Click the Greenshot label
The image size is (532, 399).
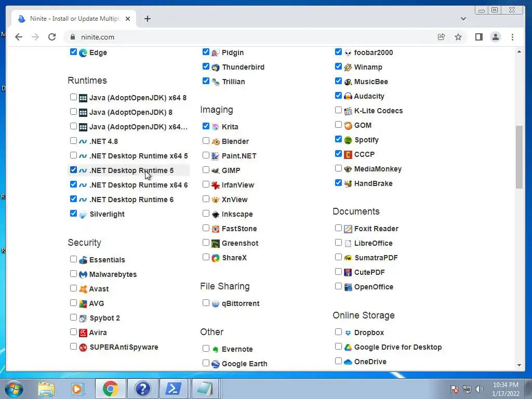coord(240,244)
